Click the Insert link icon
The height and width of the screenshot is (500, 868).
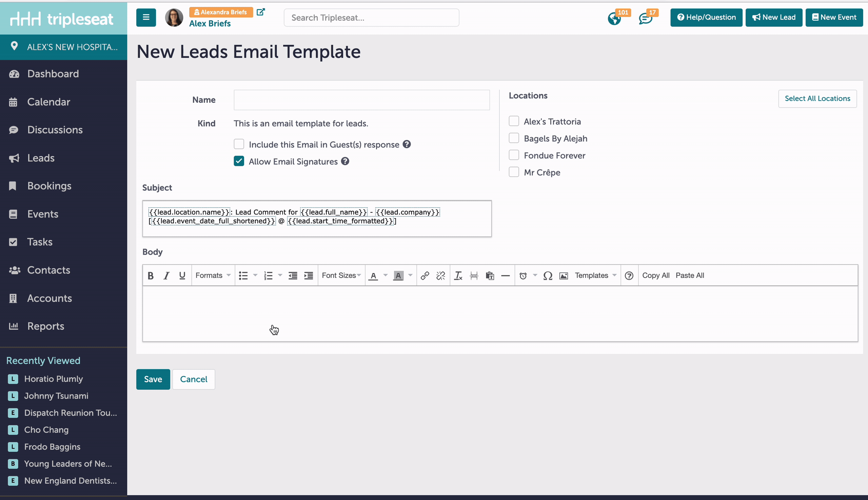tap(425, 275)
